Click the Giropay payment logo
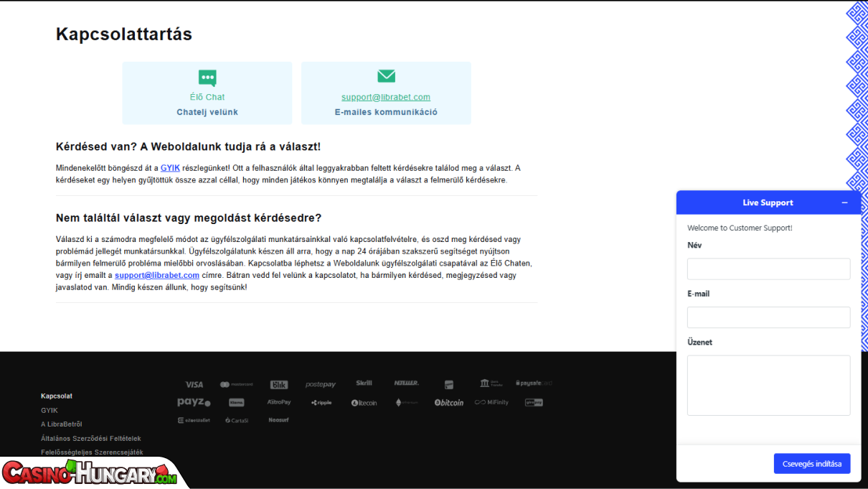The image size is (868, 489). point(534,403)
